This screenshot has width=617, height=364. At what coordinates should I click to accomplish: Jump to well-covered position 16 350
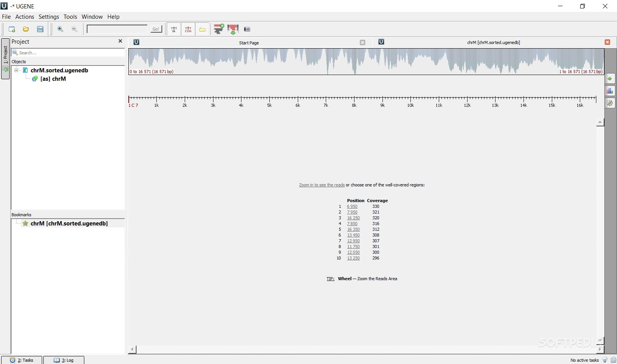[x=353, y=229]
